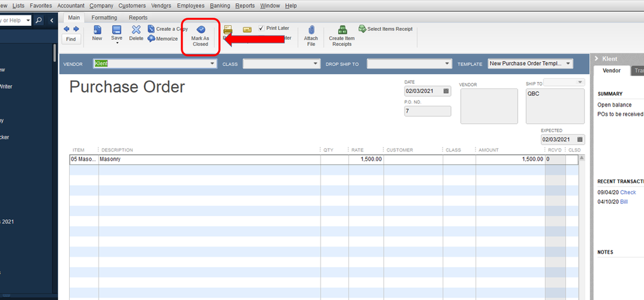Click the CUSTOMER column header
644x300 pixels.
point(399,150)
